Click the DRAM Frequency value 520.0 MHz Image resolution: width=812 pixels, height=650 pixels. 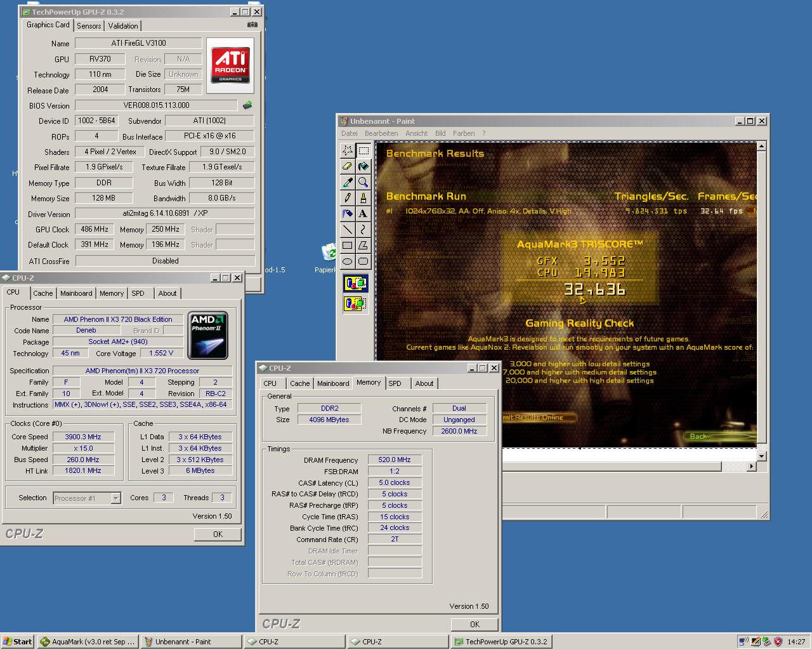(395, 460)
